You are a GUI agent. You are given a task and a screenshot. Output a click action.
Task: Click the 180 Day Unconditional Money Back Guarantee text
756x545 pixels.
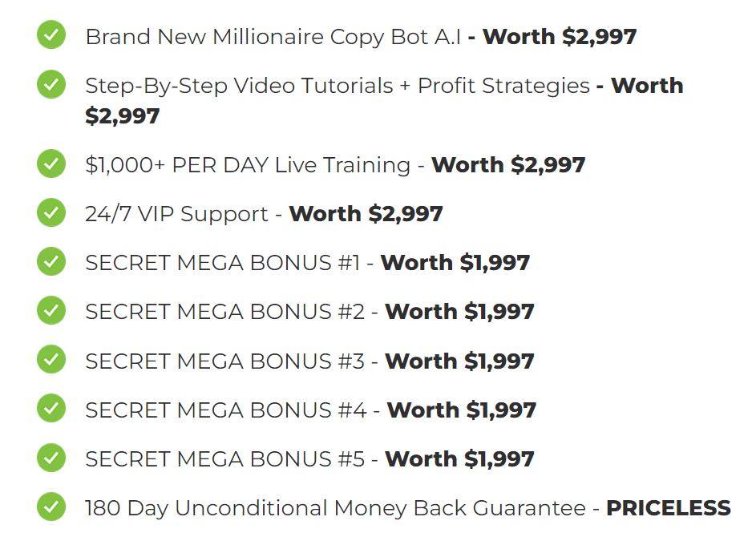click(335, 508)
